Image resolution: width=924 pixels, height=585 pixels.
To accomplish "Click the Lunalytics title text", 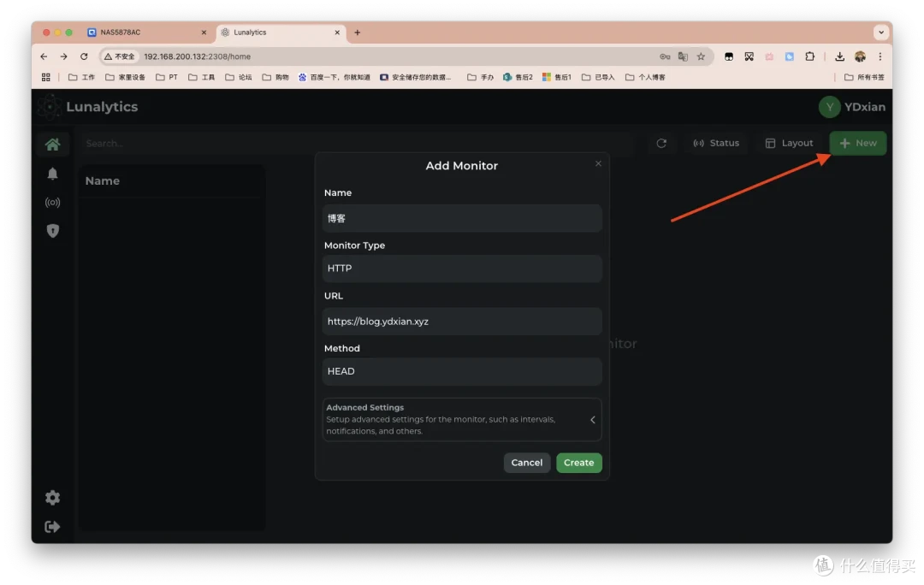I will [x=102, y=107].
